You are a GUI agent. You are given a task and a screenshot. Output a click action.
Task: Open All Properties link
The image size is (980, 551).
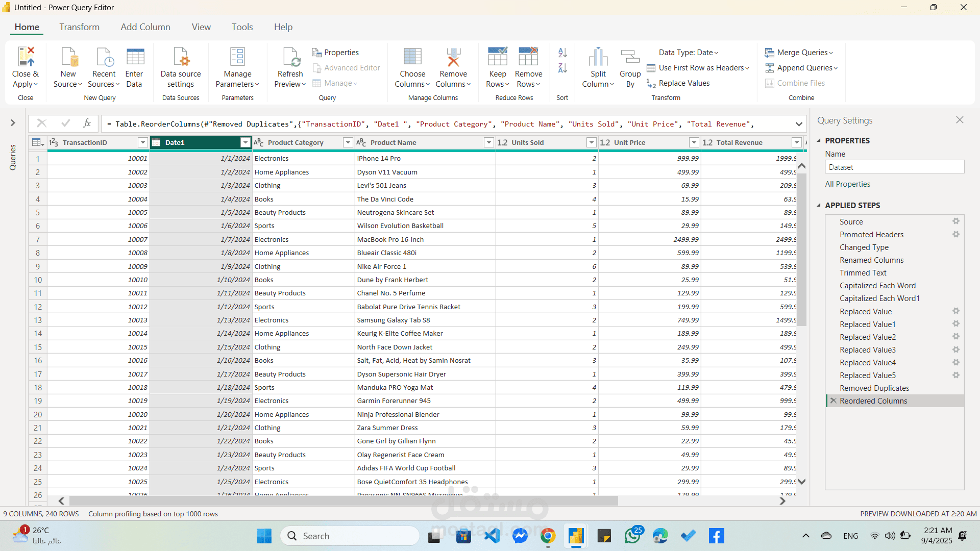tap(847, 184)
